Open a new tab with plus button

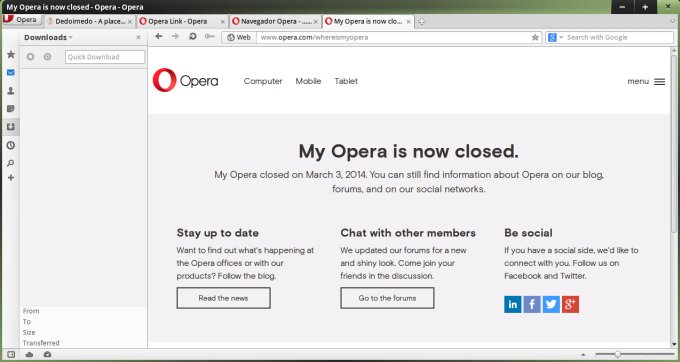coord(422,21)
